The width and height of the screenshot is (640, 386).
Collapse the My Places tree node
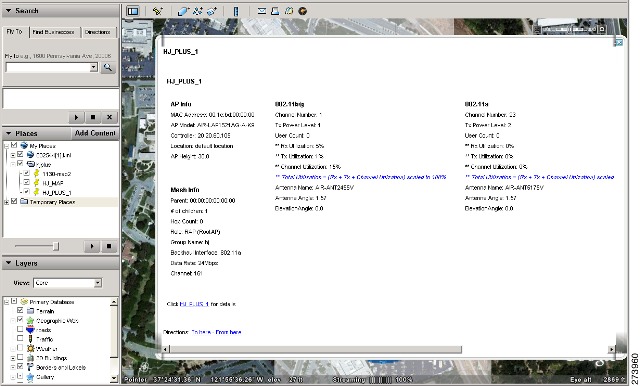[7, 146]
